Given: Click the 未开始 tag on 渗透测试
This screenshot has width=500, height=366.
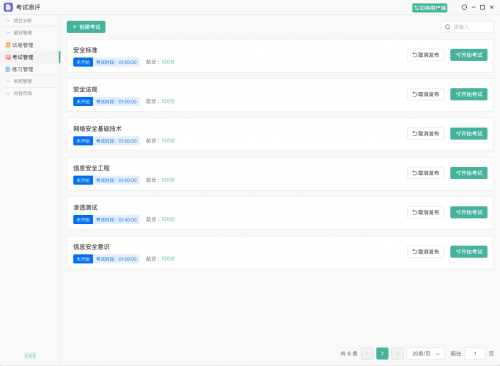Looking at the screenshot, I should tap(83, 219).
